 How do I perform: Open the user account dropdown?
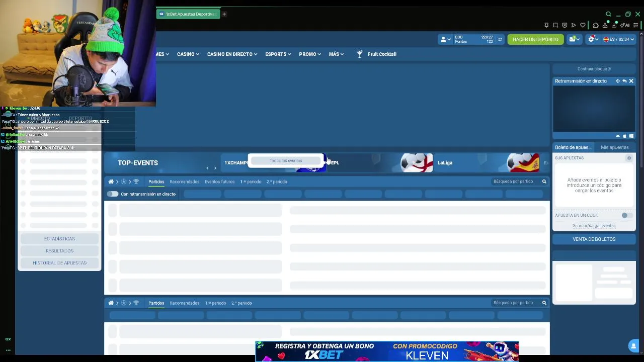[x=445, y=39]
